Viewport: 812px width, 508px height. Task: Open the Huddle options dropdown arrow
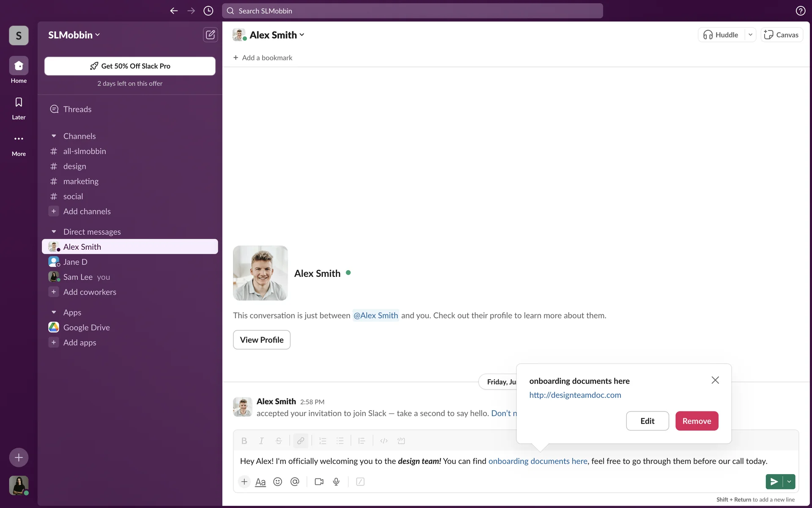tap(750, 35)
